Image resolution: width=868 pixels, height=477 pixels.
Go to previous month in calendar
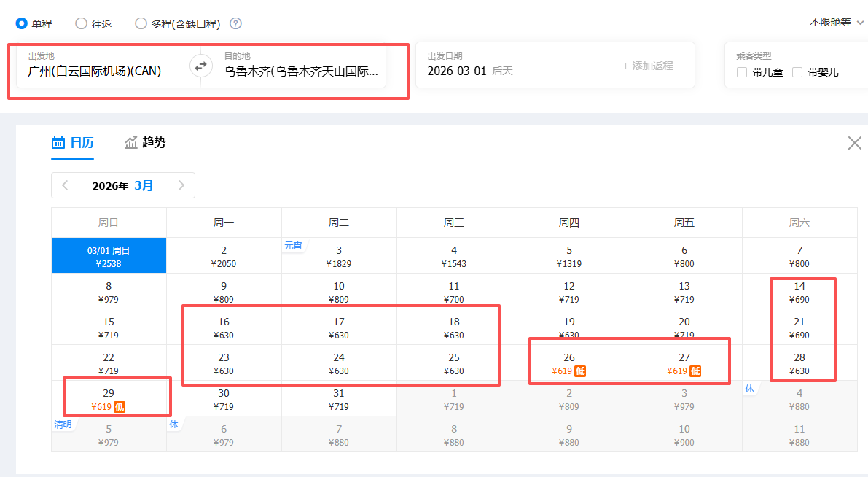click(65, 185)
